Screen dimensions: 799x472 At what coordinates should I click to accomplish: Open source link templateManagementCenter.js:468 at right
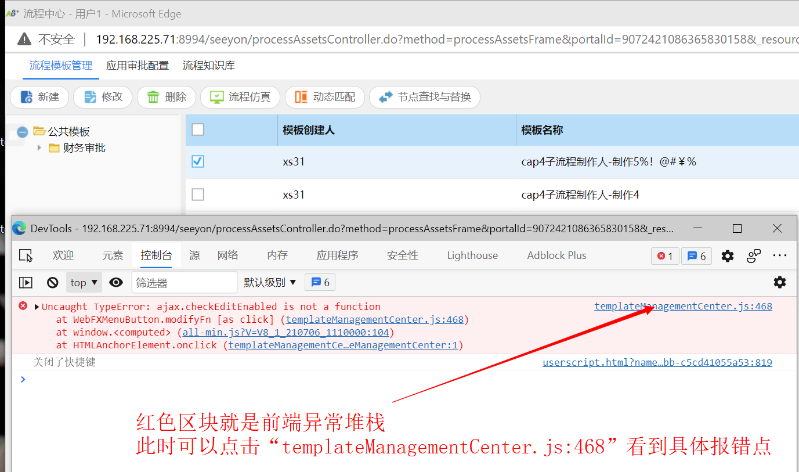683,306
